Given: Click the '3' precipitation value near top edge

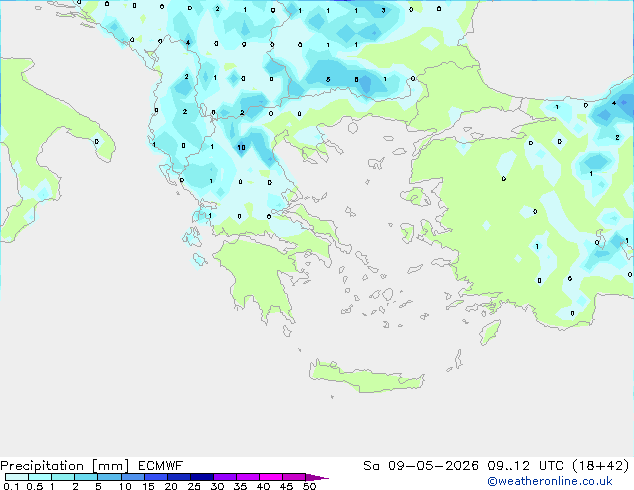Looking at the screenshot, I should 383,11.
